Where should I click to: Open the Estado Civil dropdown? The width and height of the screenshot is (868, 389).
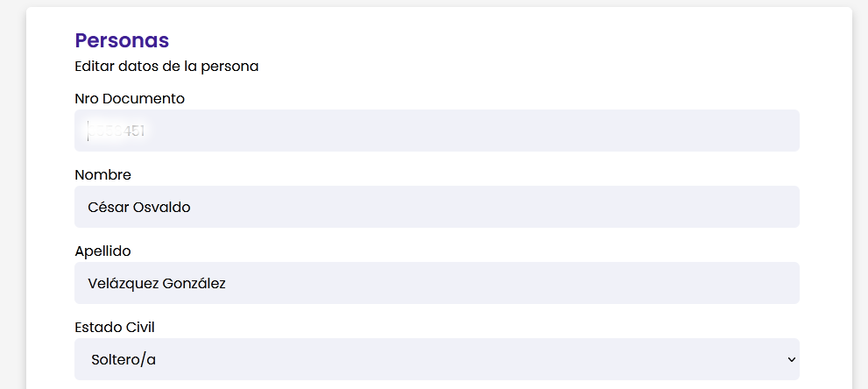(x=436, y=359)
